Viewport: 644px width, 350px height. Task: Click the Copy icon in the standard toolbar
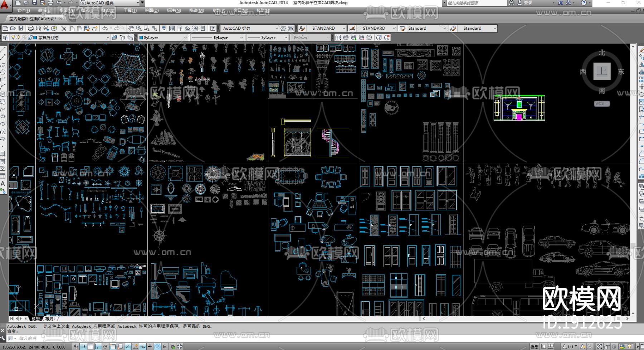pyautogui.click(x=72, y=28)
